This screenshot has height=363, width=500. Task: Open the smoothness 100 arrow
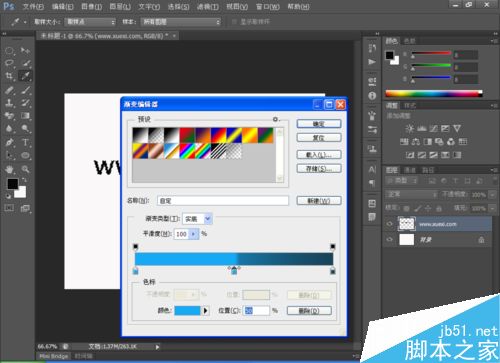click(x=193, y=234)
